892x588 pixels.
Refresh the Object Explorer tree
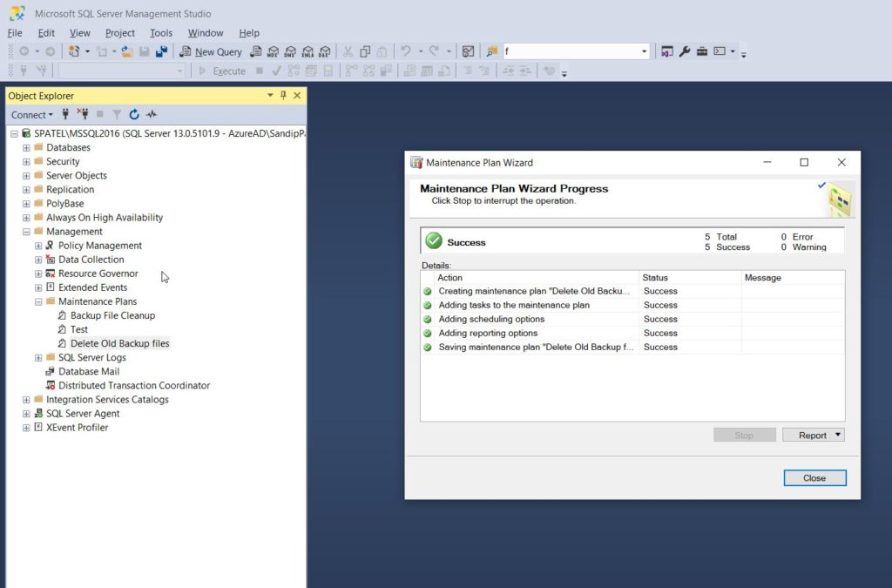tap(133, 114)
